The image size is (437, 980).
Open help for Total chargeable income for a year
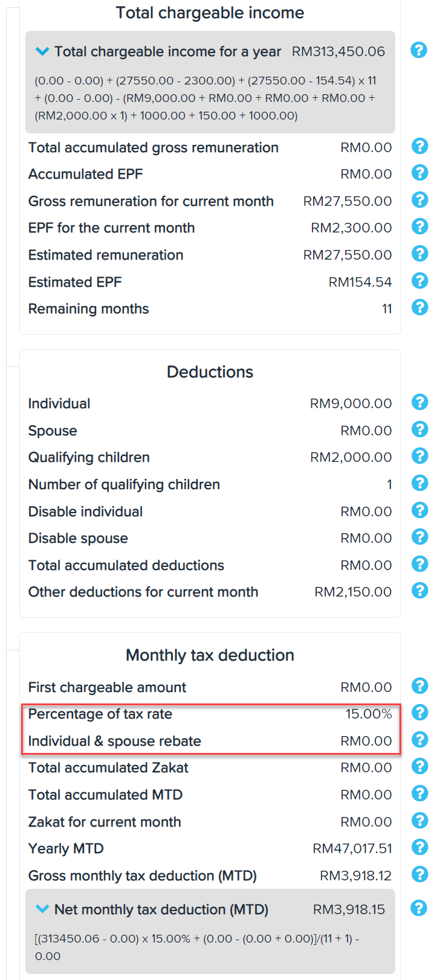pos(419,50)
